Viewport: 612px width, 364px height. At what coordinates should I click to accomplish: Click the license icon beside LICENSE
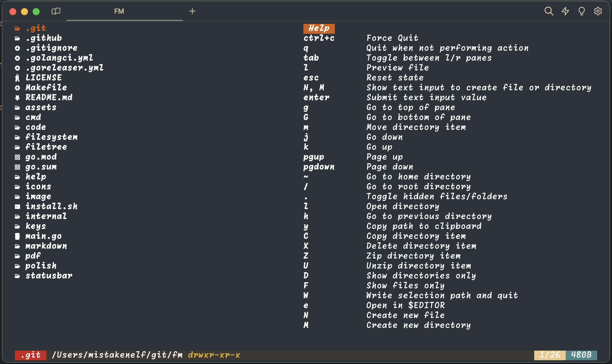tap(17, 78)
